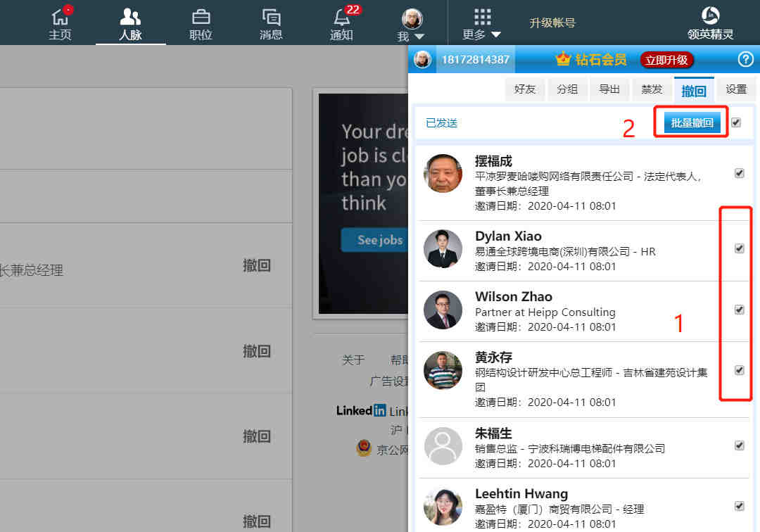760x532 pixels.
Task: Toggle checkbox for Dylan Xiao
Action: [x=739, y=248]
